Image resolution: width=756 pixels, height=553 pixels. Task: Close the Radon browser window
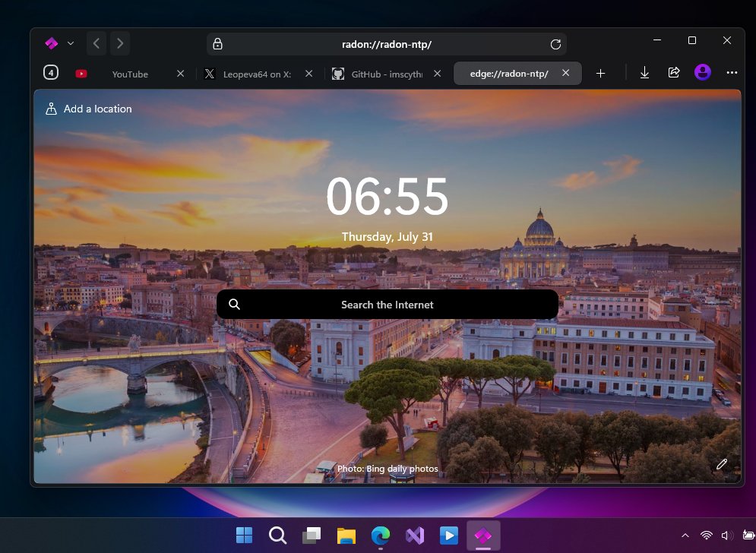click(x=727, y=40)
